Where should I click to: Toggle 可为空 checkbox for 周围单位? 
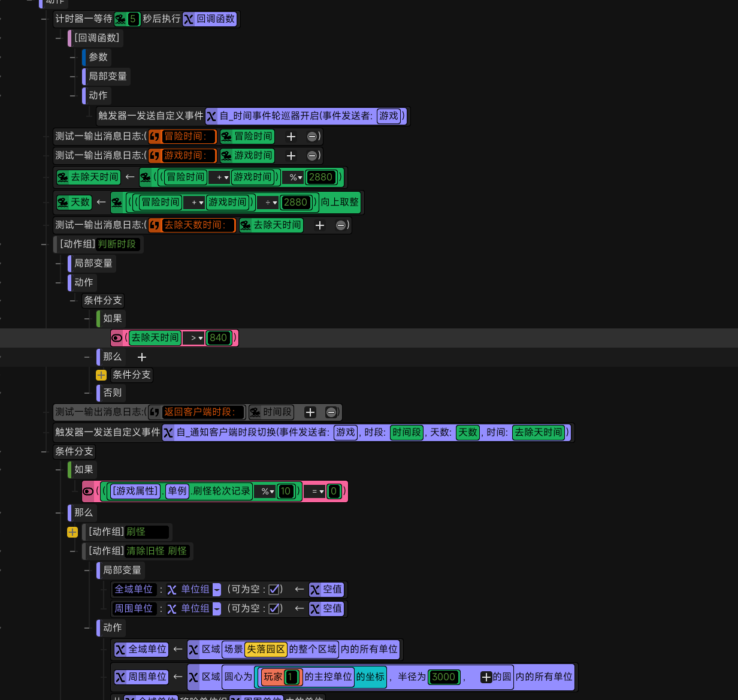(x=274, y=609)
